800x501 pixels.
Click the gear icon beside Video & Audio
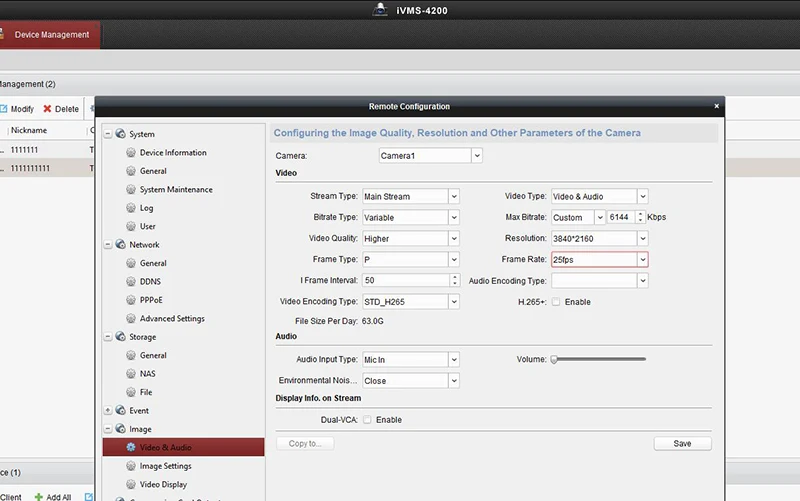tap(131, 447)
